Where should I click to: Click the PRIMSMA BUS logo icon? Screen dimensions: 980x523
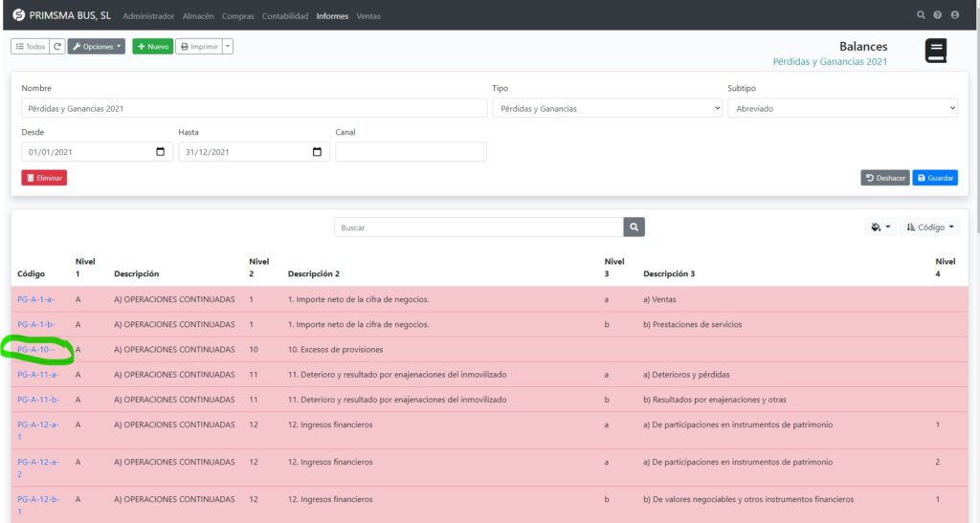(18, 15)
